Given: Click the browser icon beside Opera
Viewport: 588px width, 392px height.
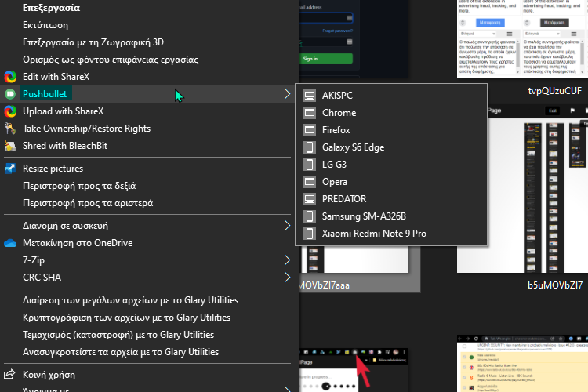Looking at the screenshot, I should point(310,182).
